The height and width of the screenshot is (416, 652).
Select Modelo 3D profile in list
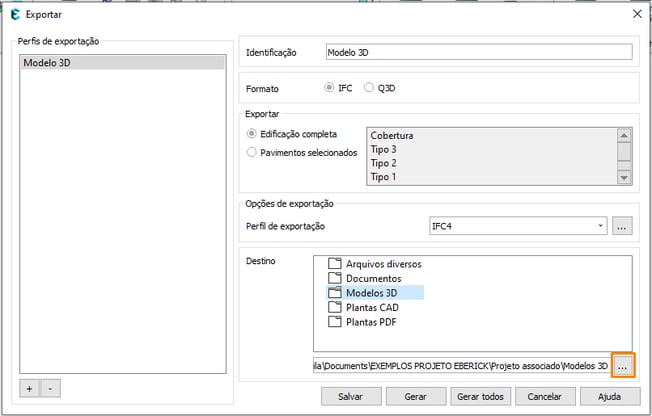pos(122,63)
